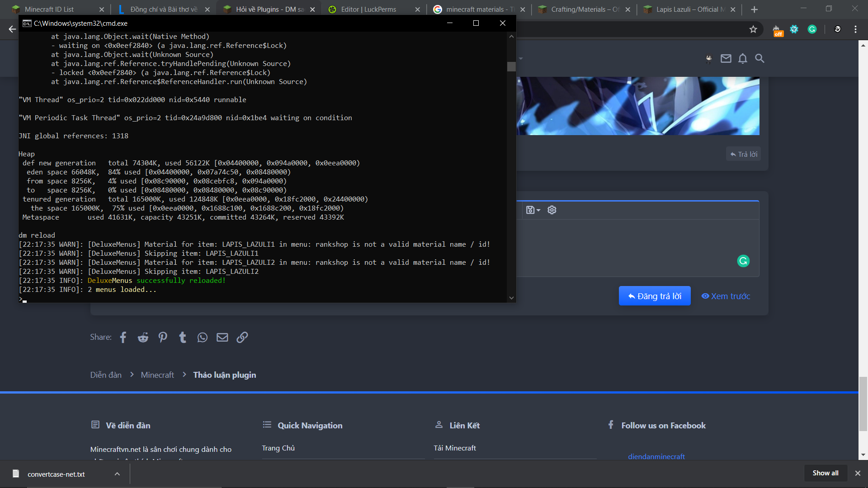The width and height of the screenshot is (868, 488).
Task: Share post via Facebook icon
Action: tap(123, 338)
